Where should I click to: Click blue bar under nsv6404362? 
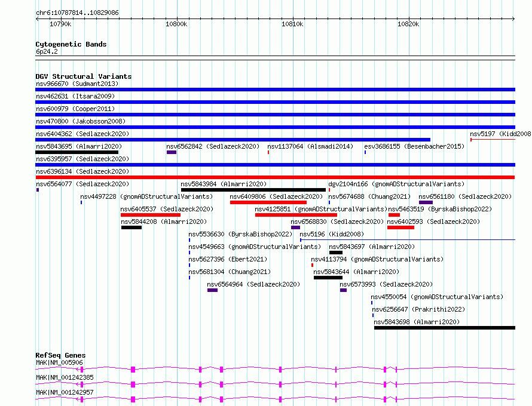click(x=233, y=140)
